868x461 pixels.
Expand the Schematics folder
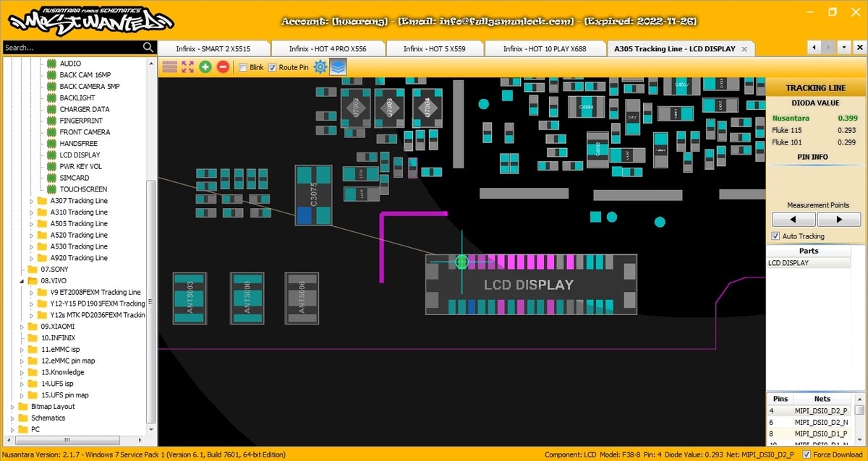point(12,418)
